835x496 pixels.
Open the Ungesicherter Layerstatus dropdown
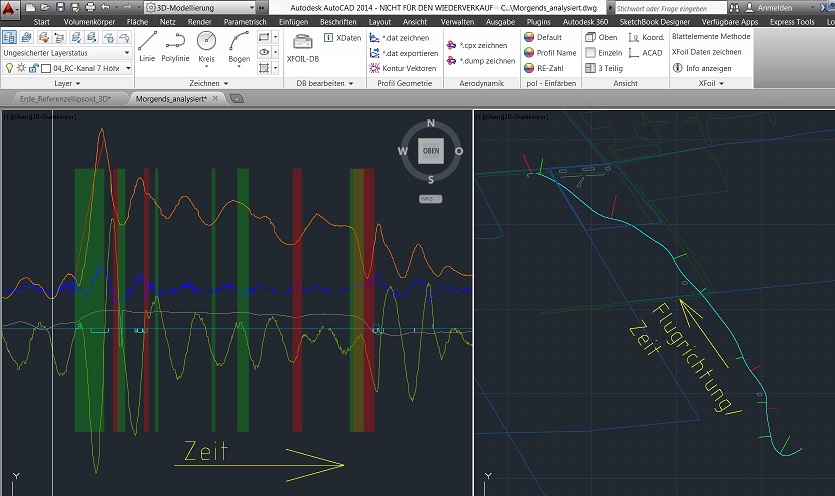(66, 53)
